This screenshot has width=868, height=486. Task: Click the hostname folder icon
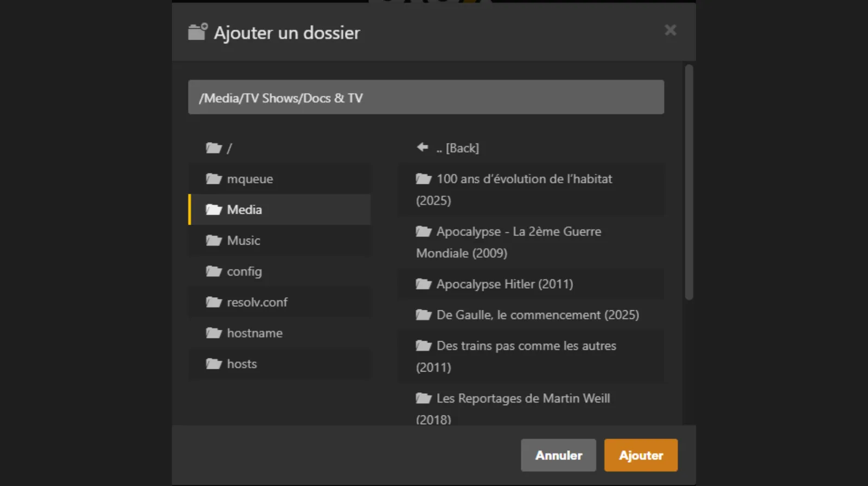pyautogui.click(x=214, y=334)
